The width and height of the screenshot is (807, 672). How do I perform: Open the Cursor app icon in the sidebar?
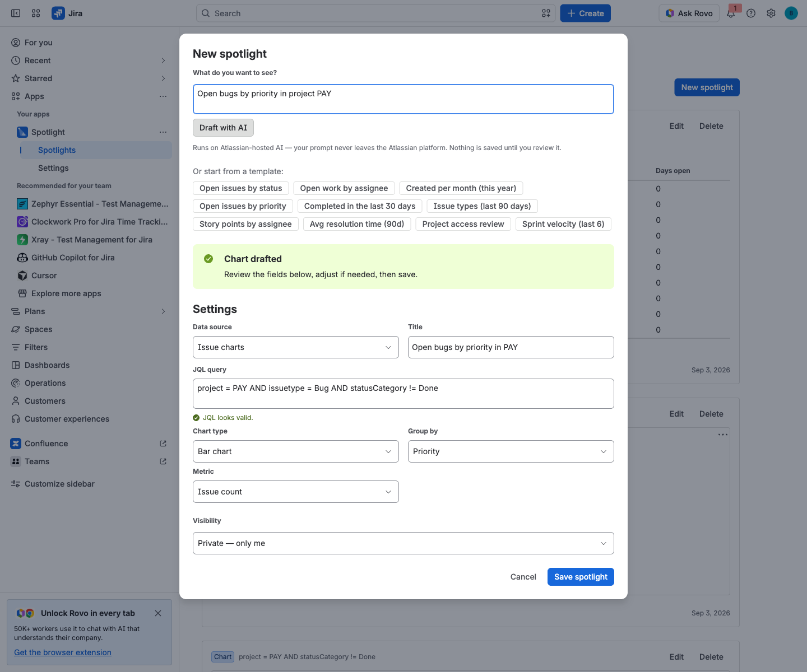(x=22, y=276)
